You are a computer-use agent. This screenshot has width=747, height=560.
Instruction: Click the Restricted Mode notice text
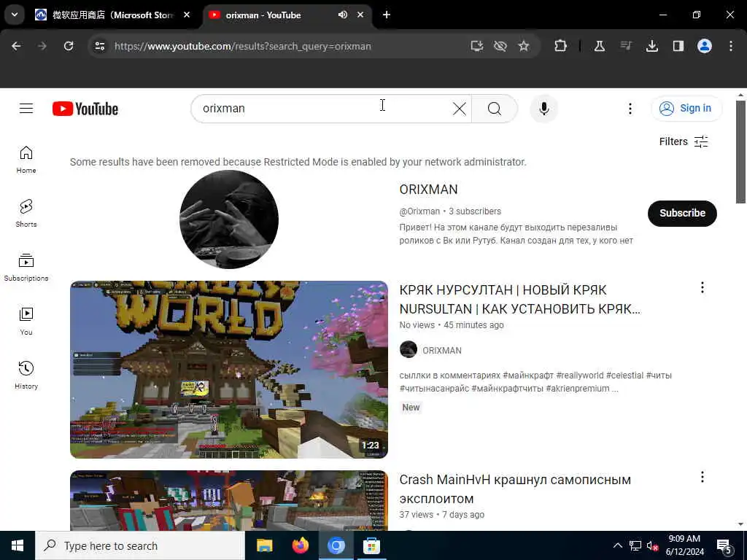298,162
